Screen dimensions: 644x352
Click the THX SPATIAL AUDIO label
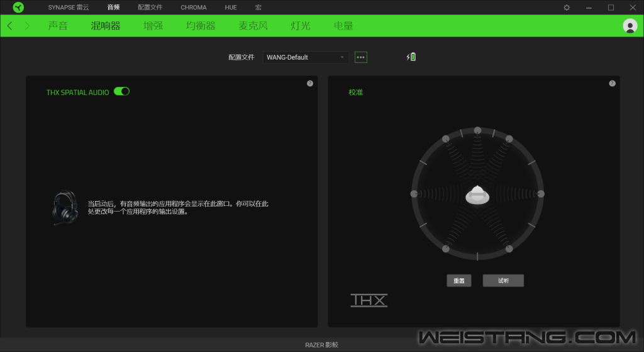(77, 92)
